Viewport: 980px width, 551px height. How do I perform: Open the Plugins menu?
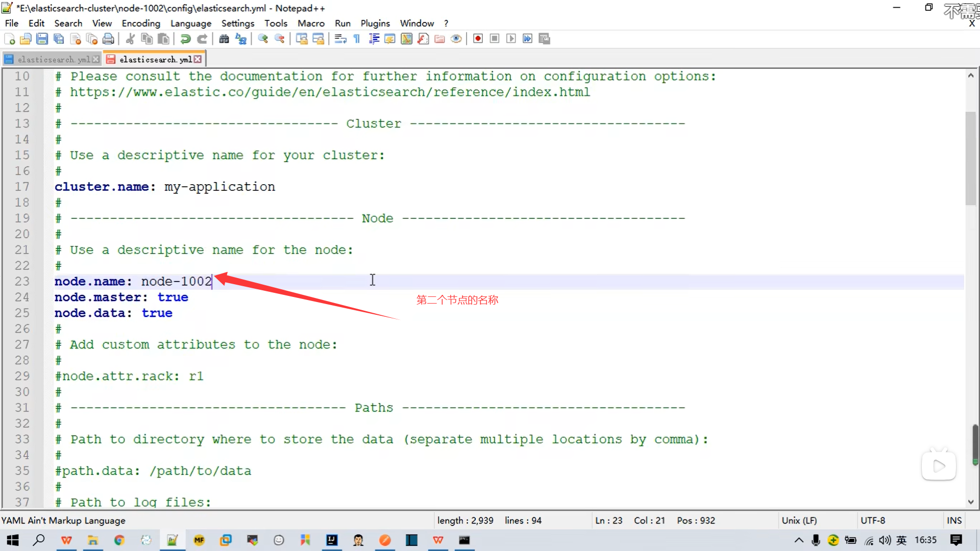375,23
